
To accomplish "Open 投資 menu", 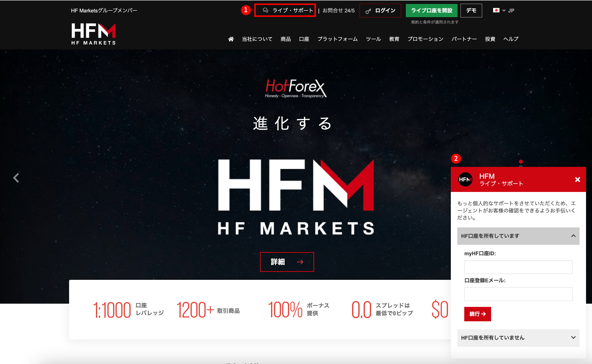I will pyautogui.click(x=490, y=39).
